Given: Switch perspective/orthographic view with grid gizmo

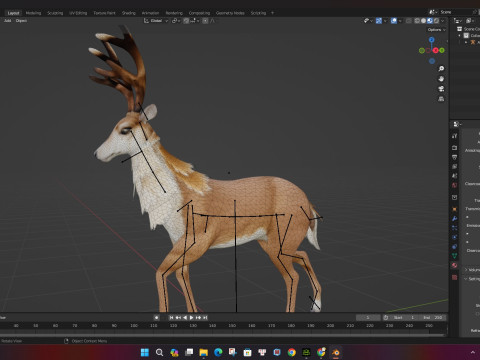Looking at the screenshot, I should [x=441, y=99].
